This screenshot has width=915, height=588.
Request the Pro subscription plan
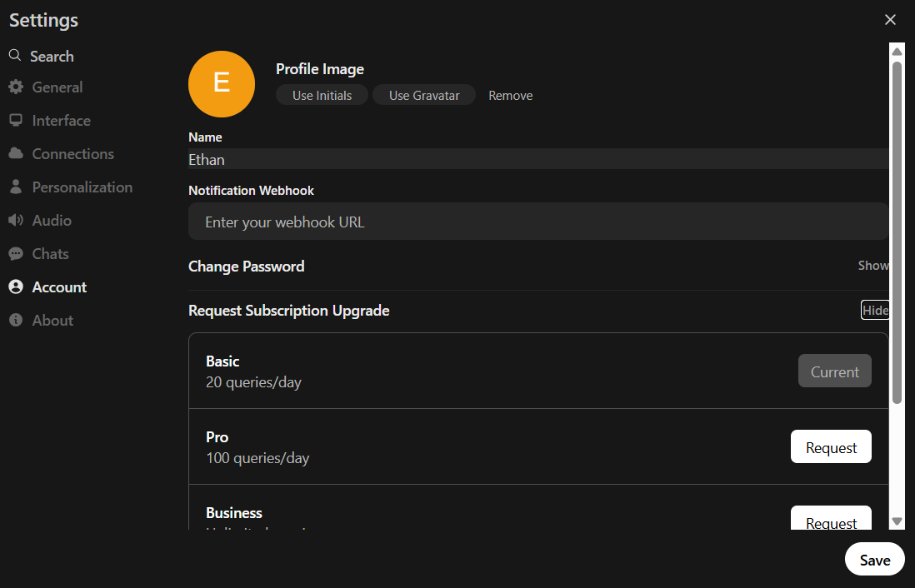[x=831, y=447]
